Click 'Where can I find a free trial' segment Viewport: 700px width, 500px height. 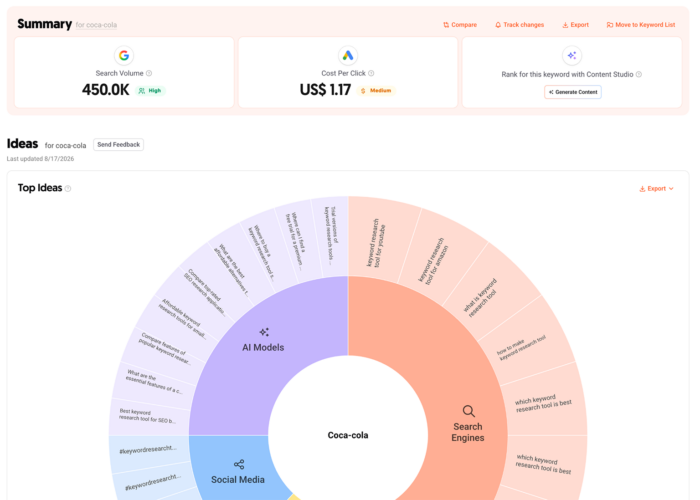[297, 243]
